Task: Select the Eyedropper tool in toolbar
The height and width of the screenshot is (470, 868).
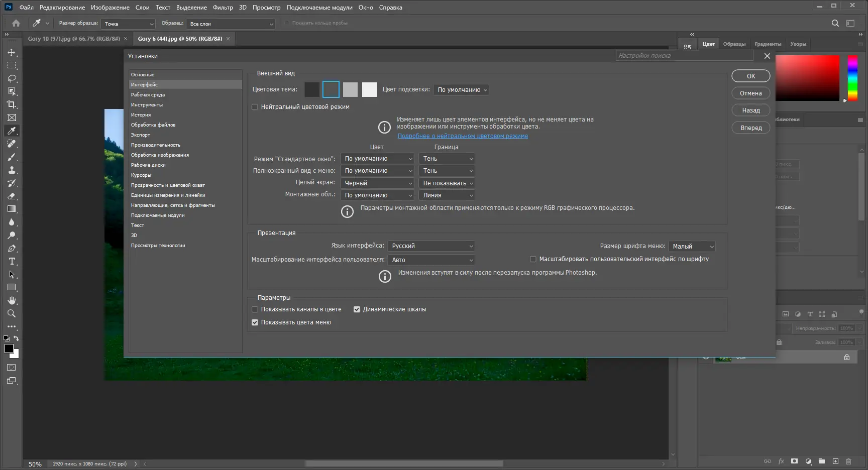Action: [x=12, y=131]
